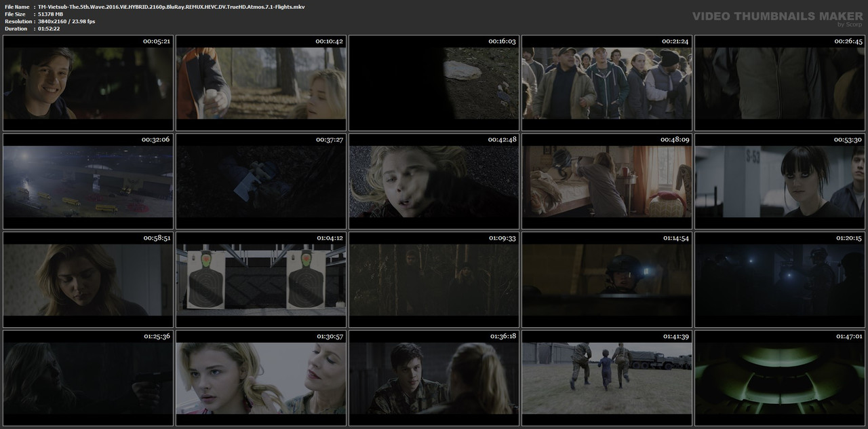
Task: Select the green-lit frame at 01:47:01
Action: [x=780, y=378]
